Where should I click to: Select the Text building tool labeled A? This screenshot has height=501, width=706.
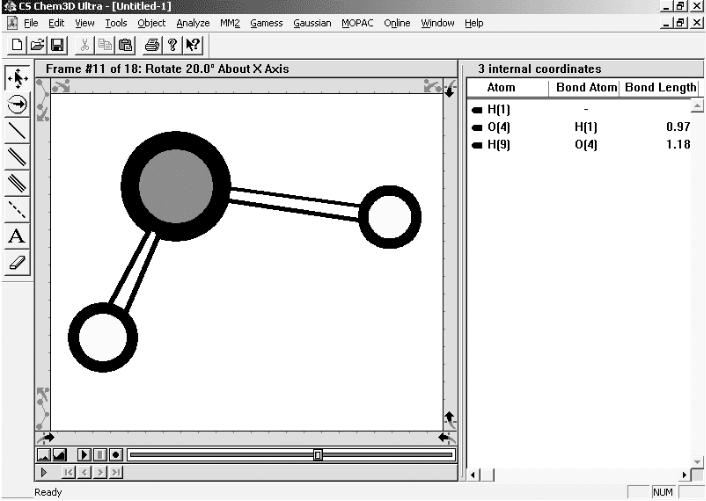(17, 236)
